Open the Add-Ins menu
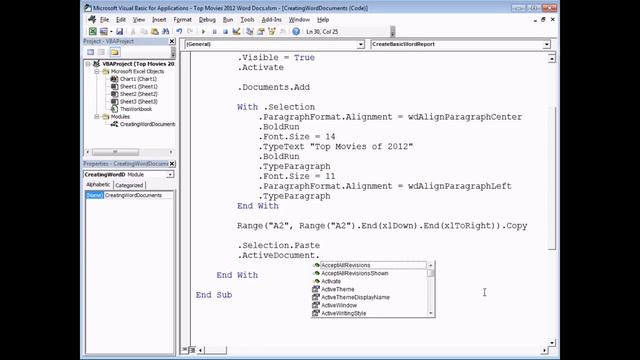640x360 pixels. pyautogui.click(x=271, y=20)
